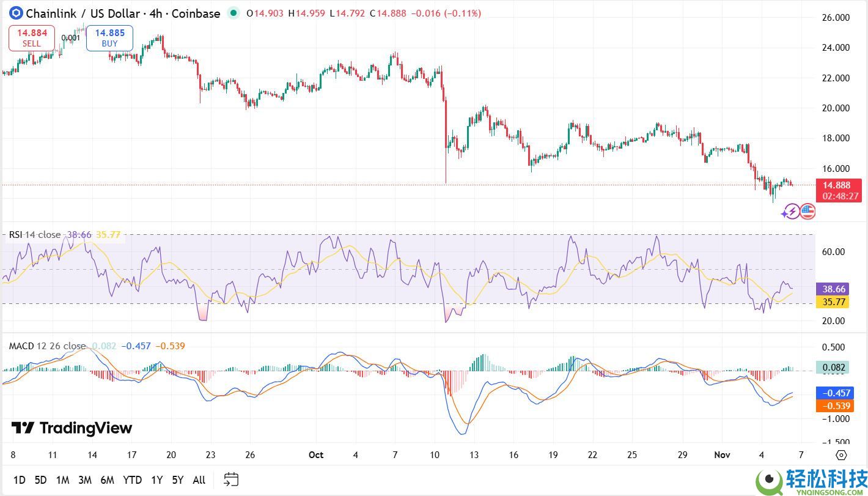Click the 17 date label on the time axis
Image resolution: width=868 pixels, height=496 pixels.
131,455
